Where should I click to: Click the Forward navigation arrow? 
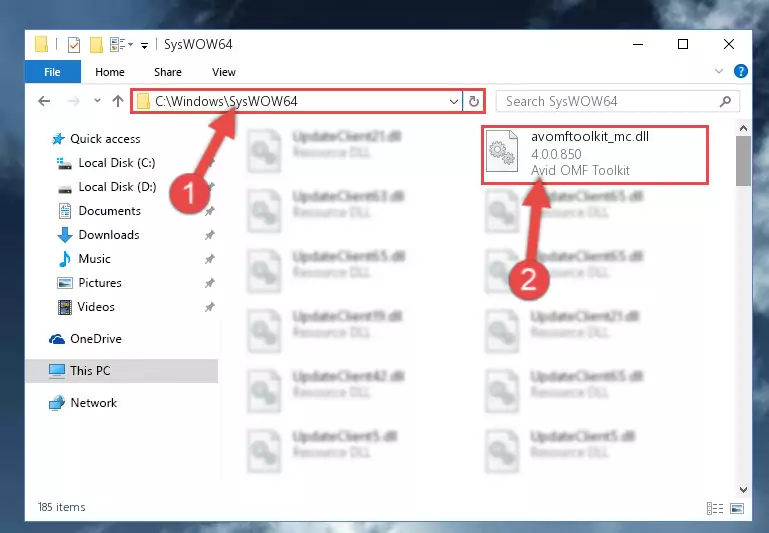point(74,101)
